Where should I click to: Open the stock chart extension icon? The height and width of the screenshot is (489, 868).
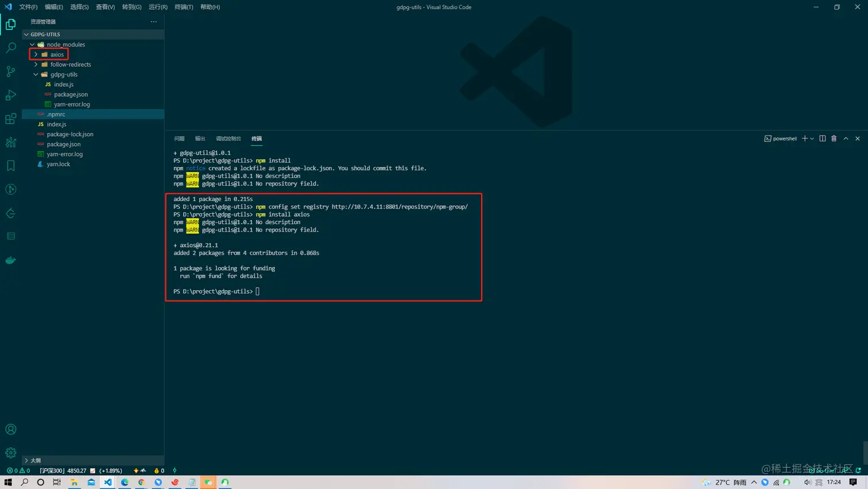point(10,142)
